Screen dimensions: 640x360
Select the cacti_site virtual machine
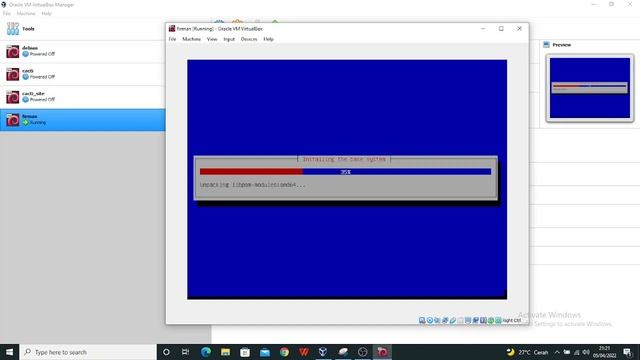[82, 97]
